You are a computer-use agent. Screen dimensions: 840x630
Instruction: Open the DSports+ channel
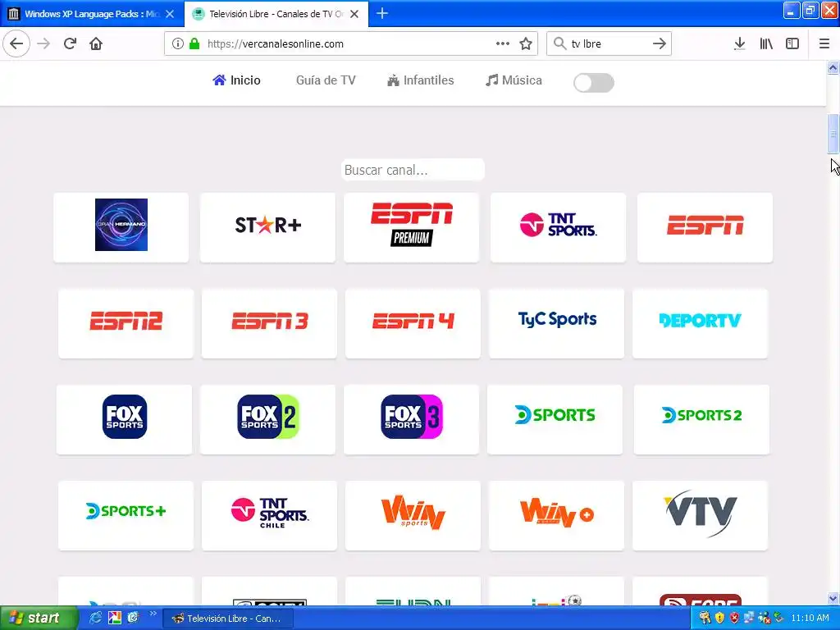[126, 515]
